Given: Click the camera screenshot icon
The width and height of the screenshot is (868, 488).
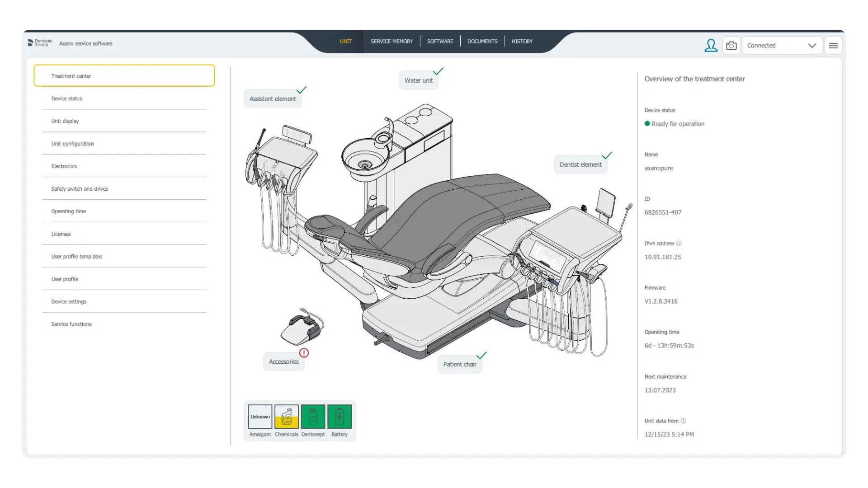Looking at the screenshot, I should tap(731, 46).
